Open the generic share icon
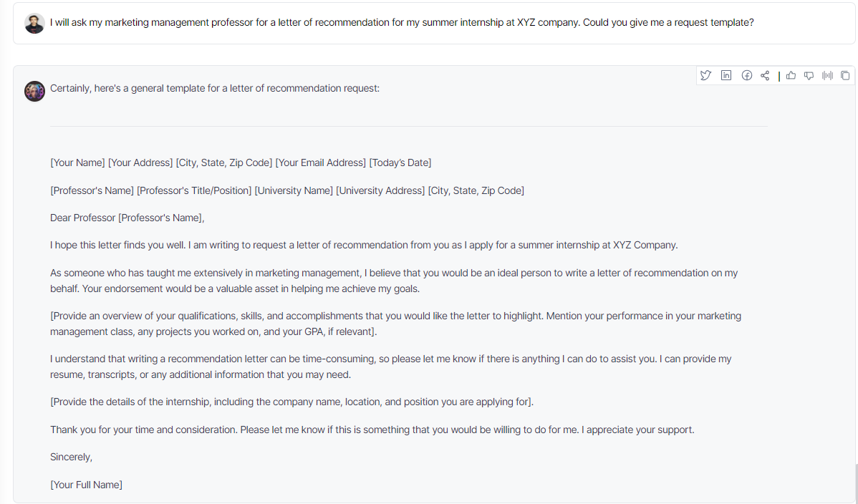Screen dimensions: 858x504 (765, 75)
